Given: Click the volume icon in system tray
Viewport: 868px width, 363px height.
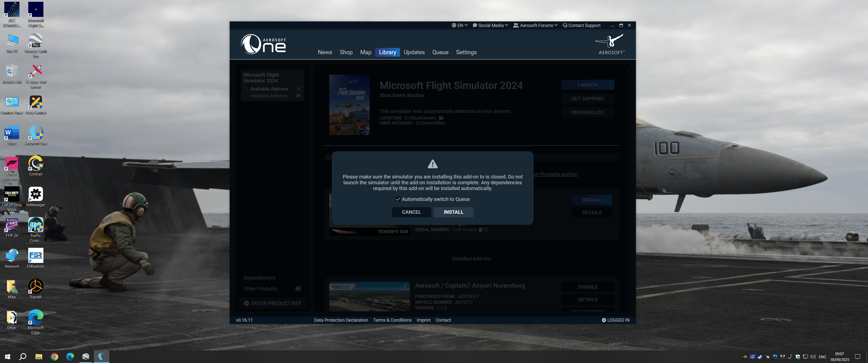Looking at the screenshot, I should point(813,357).
